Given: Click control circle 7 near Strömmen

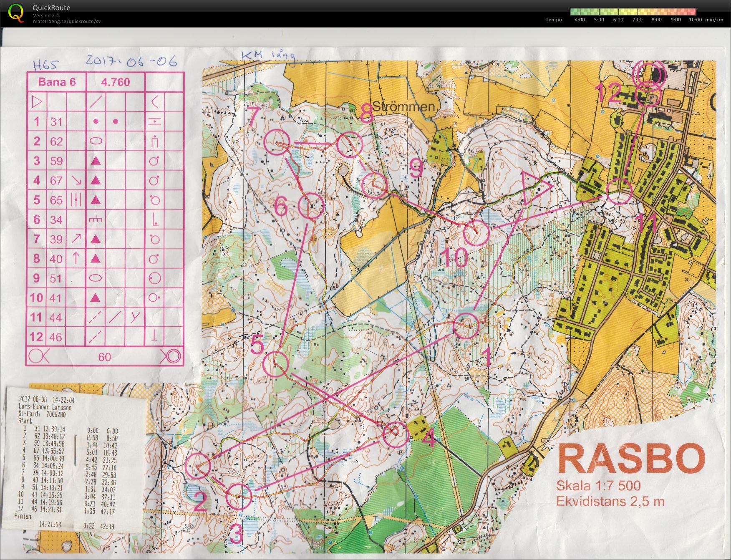Looking at the screenshot, I should 277,142.
